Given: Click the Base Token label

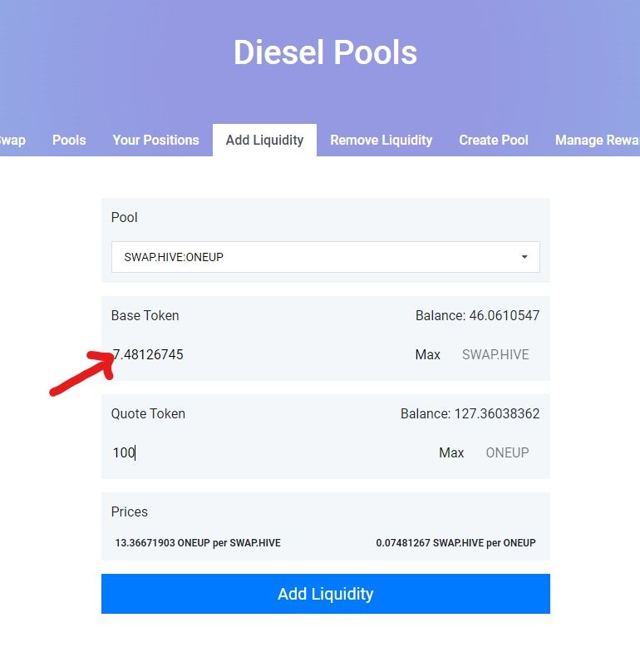Looking at the screenshot, I should [x=145, y=315].
